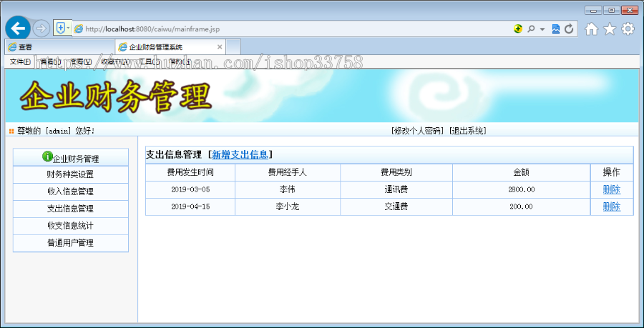Click the 费用类别 column header
644x328 pixels.
coord(396,173)
